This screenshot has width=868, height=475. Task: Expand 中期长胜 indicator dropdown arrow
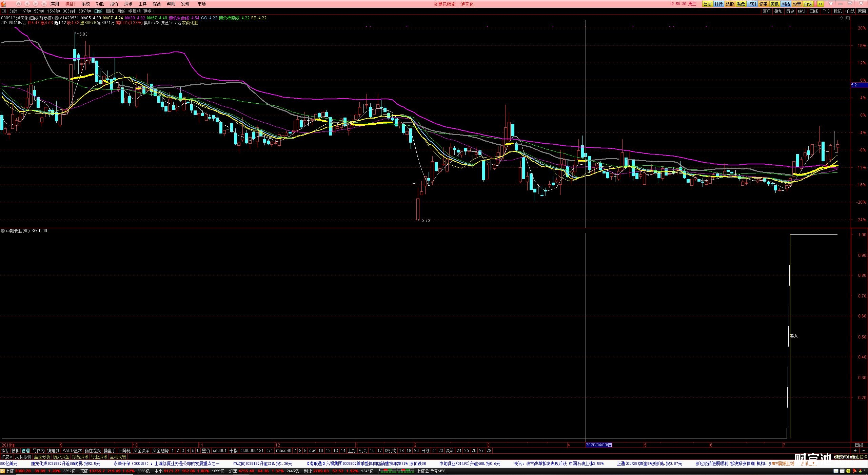click(x=3, y=231)
